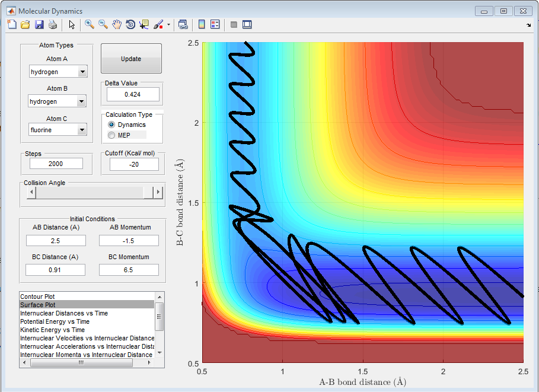
Task: Click the BC Distance field 0.91
Action: click(55, 270)
